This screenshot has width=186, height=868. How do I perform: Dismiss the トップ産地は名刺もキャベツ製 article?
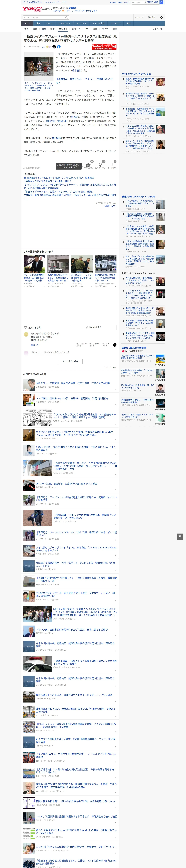(x=116, y=405)
